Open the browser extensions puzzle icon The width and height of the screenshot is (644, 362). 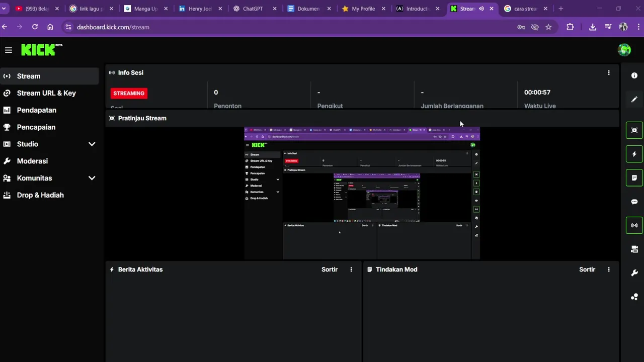(570, 27)
